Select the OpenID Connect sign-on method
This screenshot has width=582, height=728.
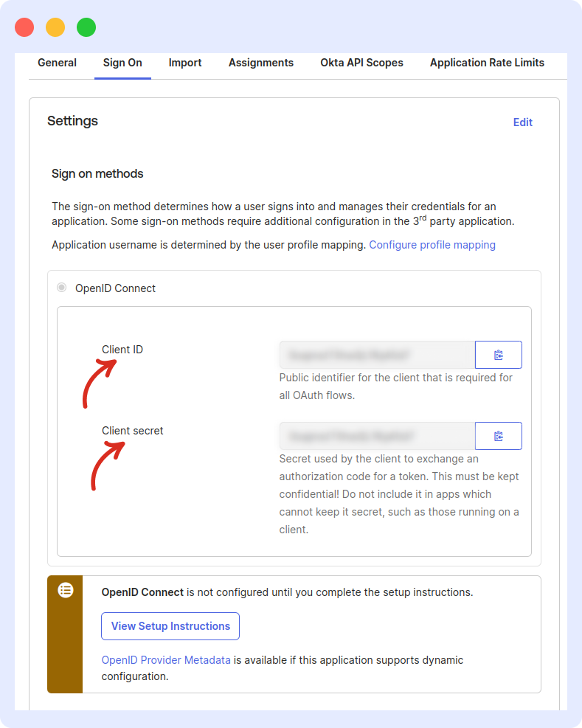pos(61,288)
